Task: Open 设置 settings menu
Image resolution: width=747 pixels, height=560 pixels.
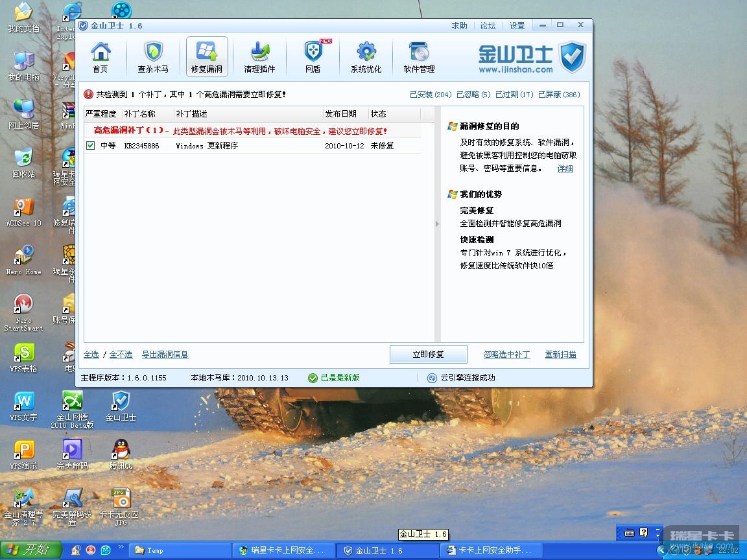Action: 517,26
